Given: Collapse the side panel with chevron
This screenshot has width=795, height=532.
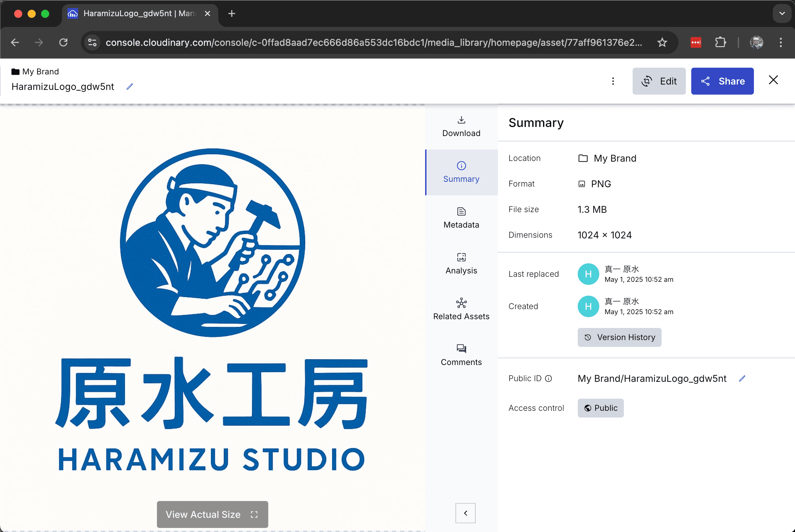Looking at the screenshot, I should pos(465,513).
